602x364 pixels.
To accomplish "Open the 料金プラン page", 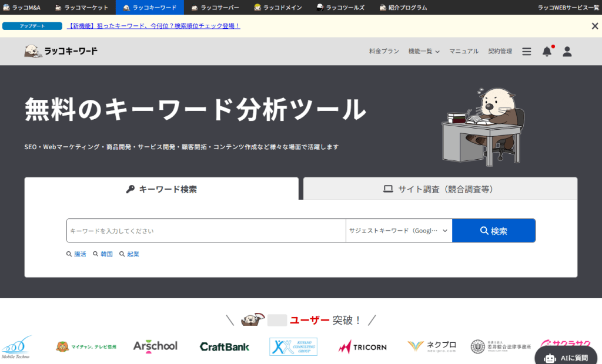I will point(384,52).
